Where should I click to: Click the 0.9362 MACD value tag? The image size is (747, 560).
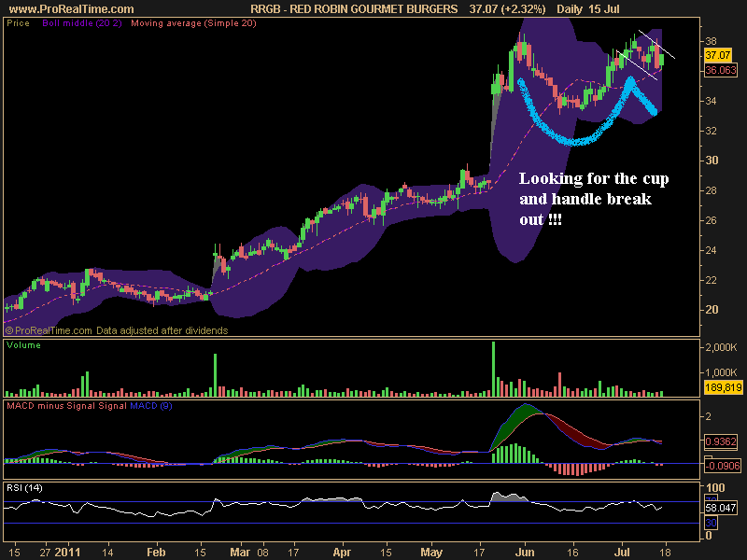coord(721,441)
